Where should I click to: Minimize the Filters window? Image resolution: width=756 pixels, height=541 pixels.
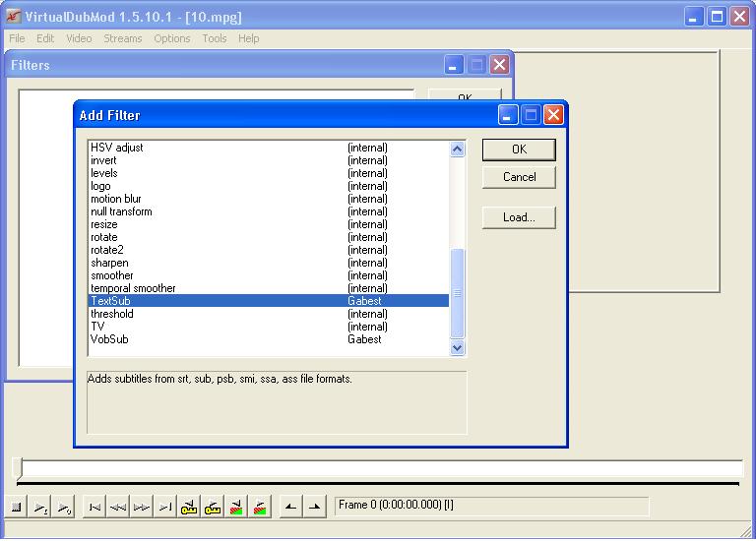point(454,65)
